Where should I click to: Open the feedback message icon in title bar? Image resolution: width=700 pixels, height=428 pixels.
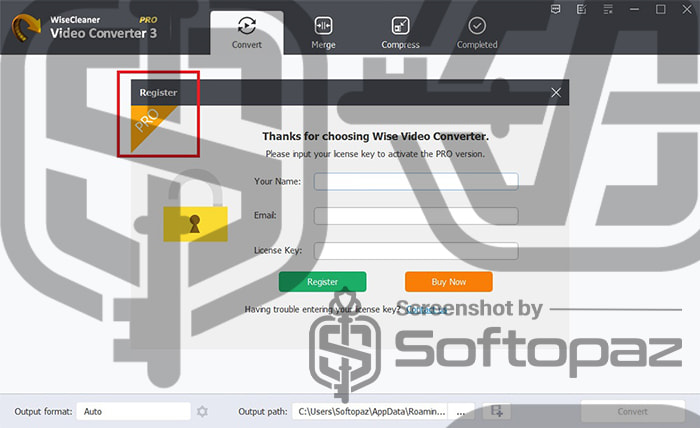click(x=555, y=9)
